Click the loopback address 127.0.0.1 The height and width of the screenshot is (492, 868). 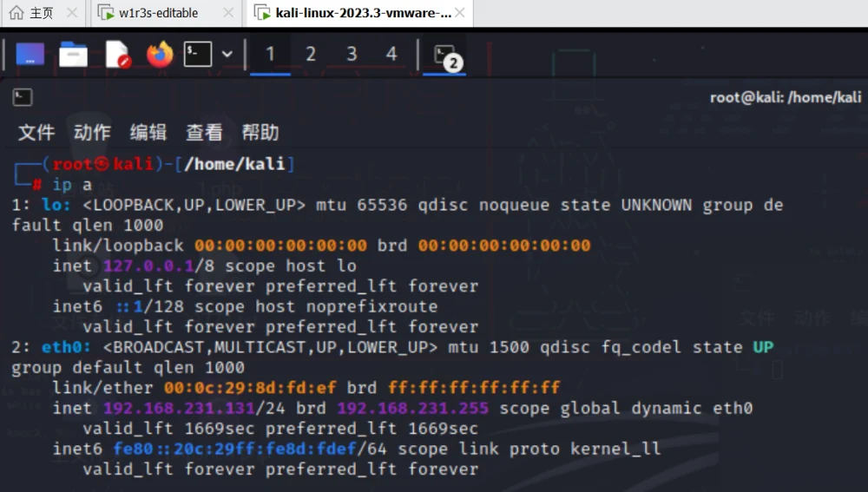point(148,266)
